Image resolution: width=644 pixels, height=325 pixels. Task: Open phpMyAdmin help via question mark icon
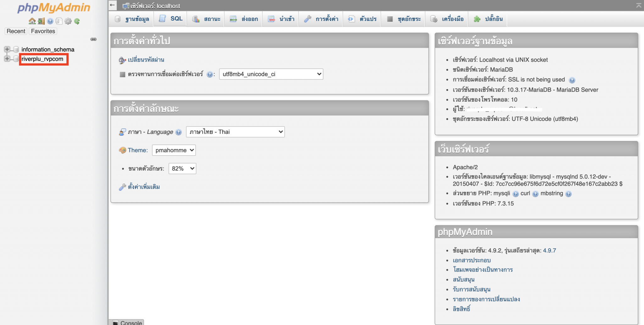tap(50, 21)
